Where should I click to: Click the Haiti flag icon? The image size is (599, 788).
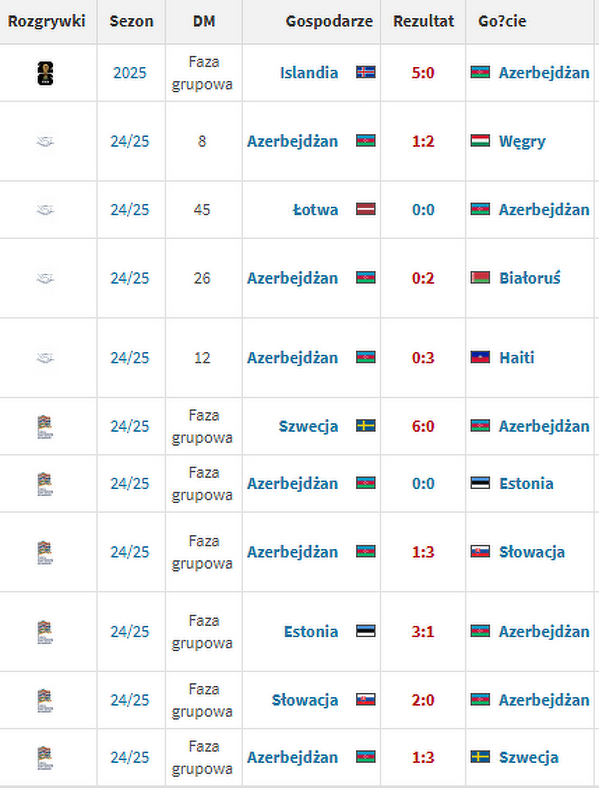point(480,357)
